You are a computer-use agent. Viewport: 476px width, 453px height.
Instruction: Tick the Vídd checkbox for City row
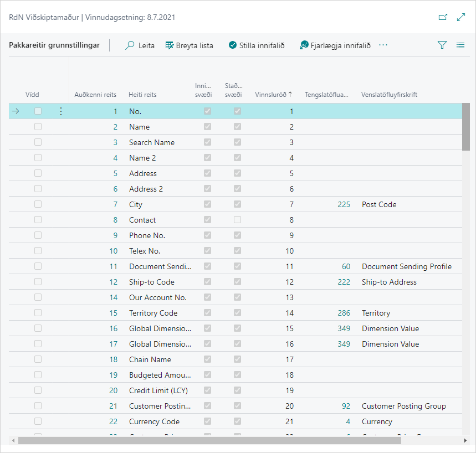(38, 204)
